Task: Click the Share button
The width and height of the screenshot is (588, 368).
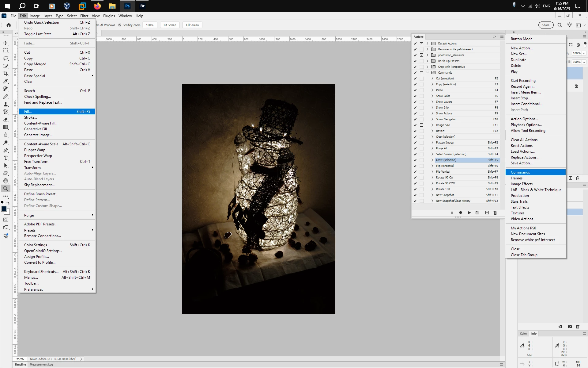Action: [x=545, y=25]
